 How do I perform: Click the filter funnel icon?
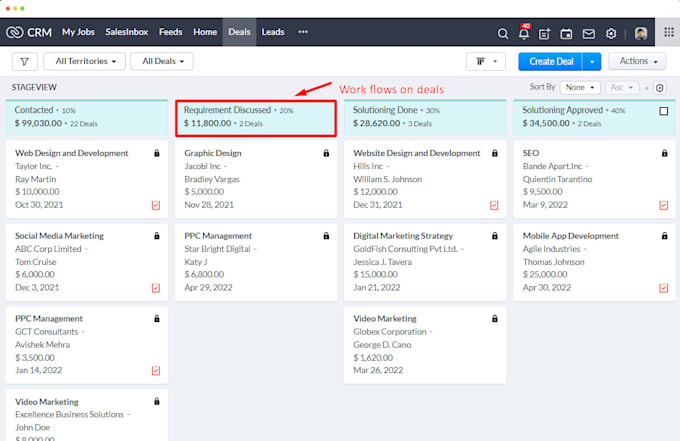point(25,62)
